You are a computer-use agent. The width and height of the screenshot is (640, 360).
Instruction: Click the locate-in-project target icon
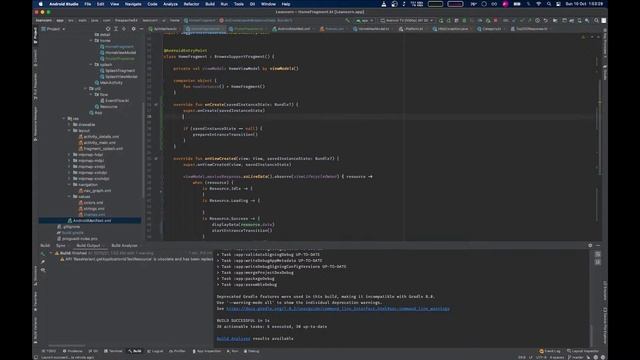coord(108,29)
